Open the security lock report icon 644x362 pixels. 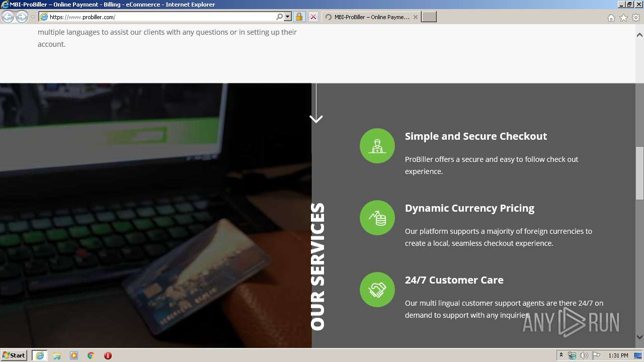(299, 17)
